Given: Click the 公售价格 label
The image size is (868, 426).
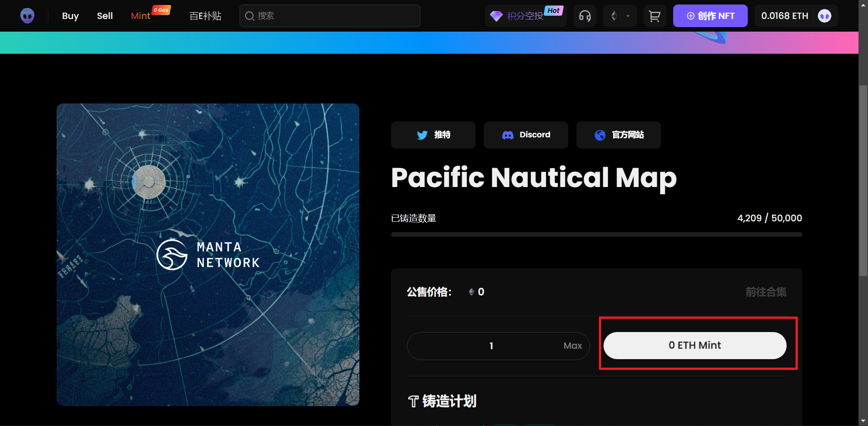Looking at the screenshot, I should point(429,292).
